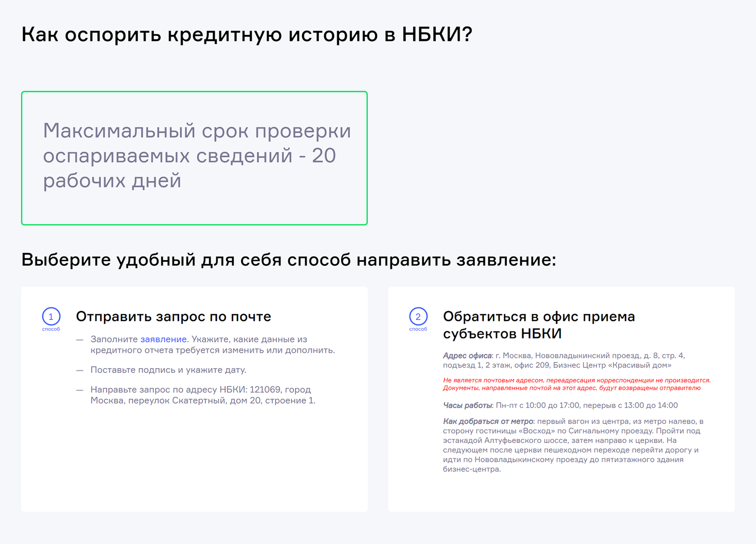Click the «Адрес офиса» label
756x544 pixels.
pyautogui.click(x=468, y=356)
